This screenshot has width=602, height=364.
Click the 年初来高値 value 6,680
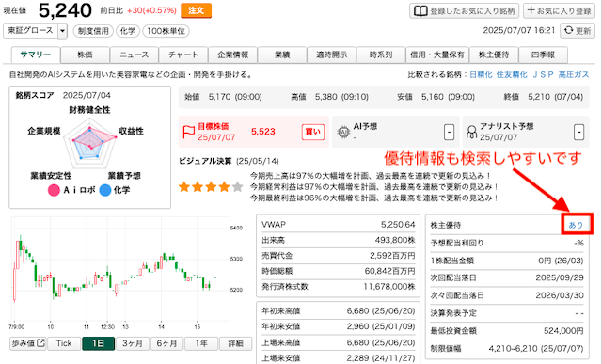[x=357, y=311]
